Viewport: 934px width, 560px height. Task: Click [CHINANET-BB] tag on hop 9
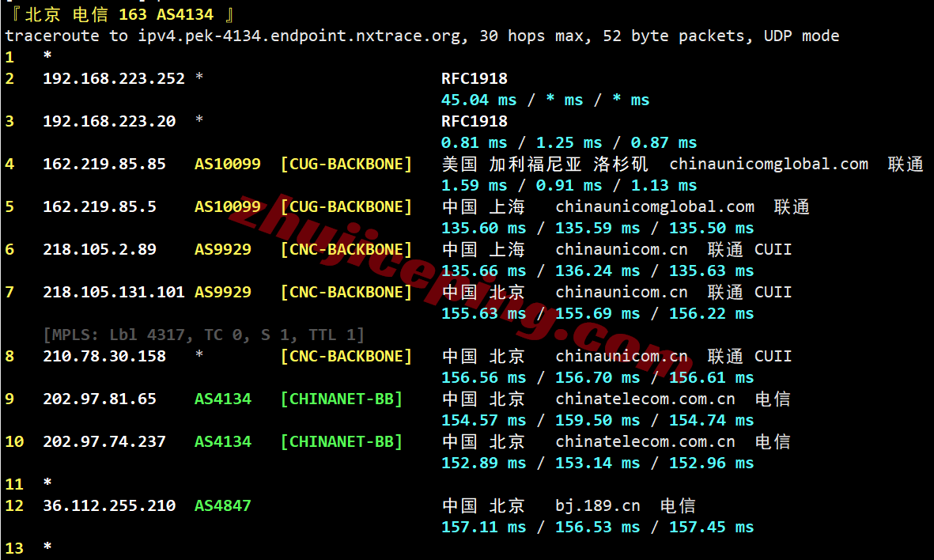(x=342, y=399)
